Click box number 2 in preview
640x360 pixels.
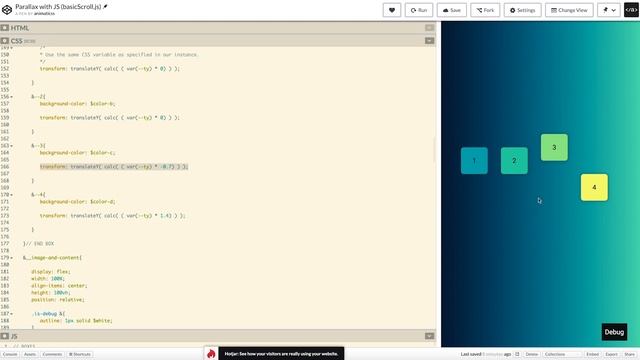[x=514, y=161]
